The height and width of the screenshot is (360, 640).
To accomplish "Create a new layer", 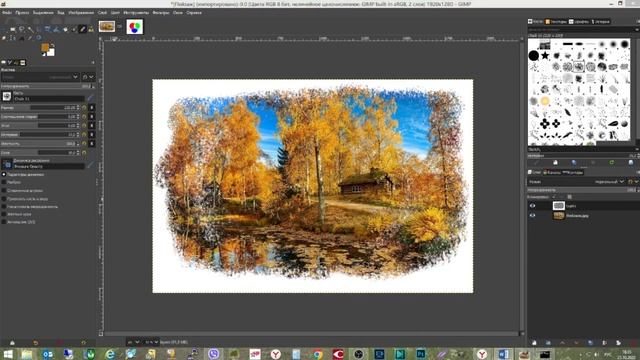I will 534,343.
